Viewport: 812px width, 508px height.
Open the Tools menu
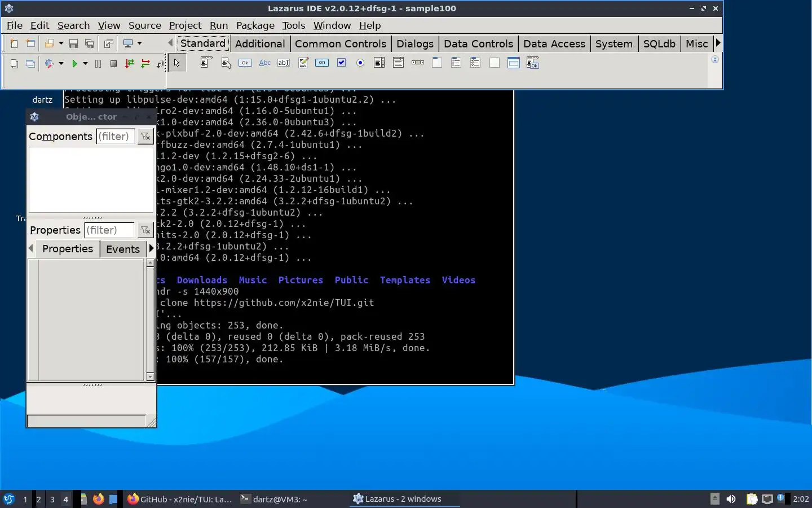(294, 25)
